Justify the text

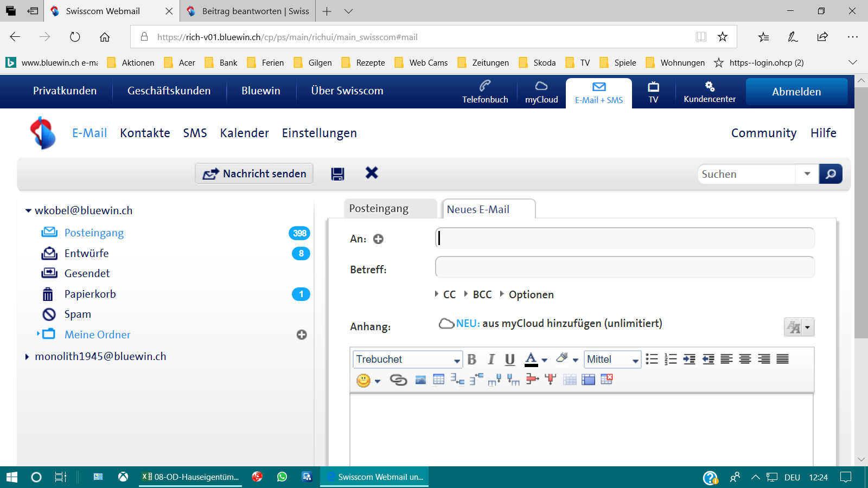pyautogui.click(x=782, y=359)
